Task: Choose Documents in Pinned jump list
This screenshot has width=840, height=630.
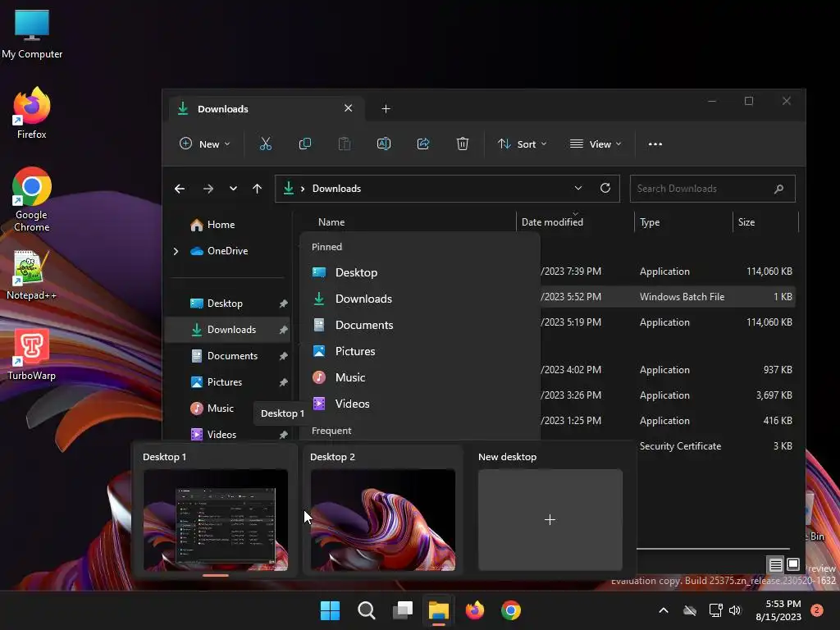Action: (420, 325)
